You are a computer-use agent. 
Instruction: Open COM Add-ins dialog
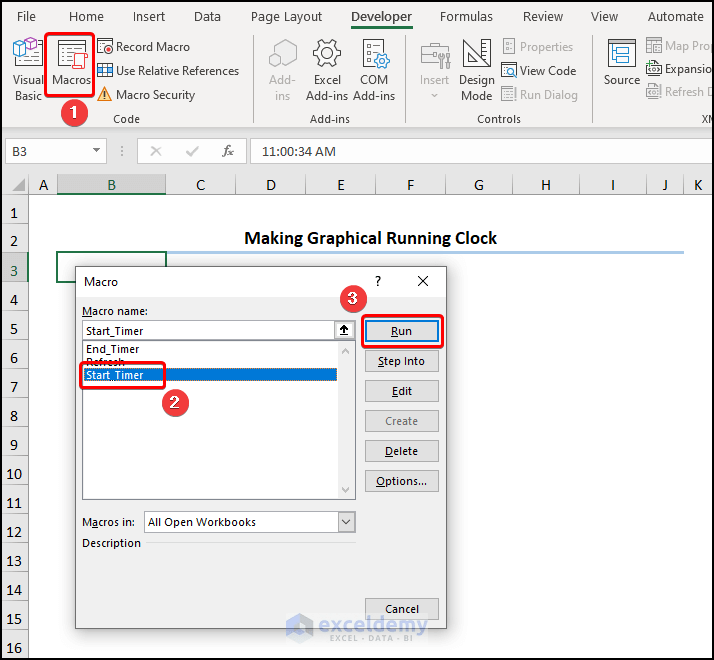point(374,69)
